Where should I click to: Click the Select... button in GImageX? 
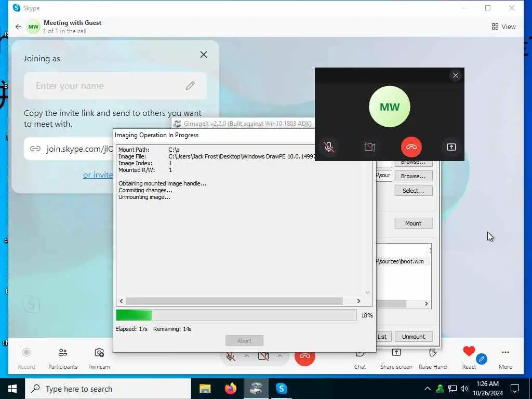413,191
